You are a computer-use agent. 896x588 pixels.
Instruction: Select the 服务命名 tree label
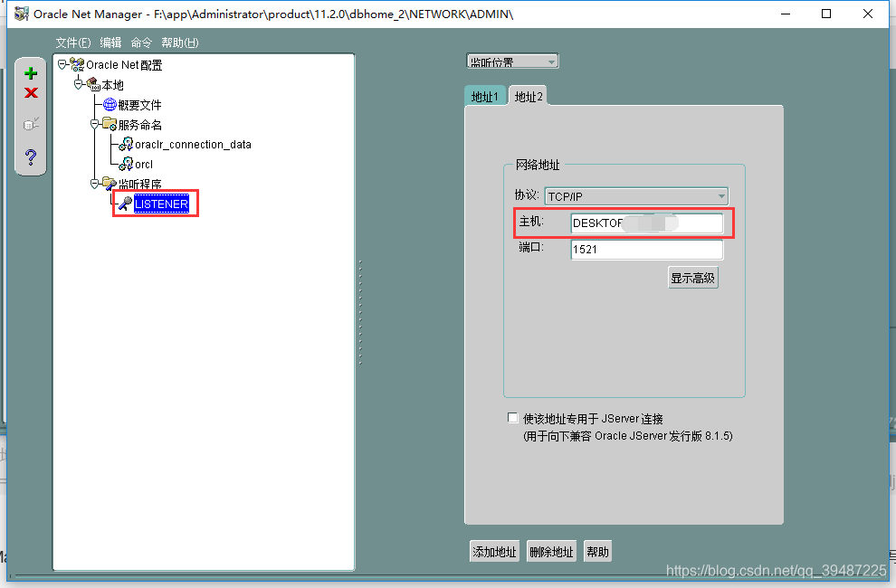[140, 125]
